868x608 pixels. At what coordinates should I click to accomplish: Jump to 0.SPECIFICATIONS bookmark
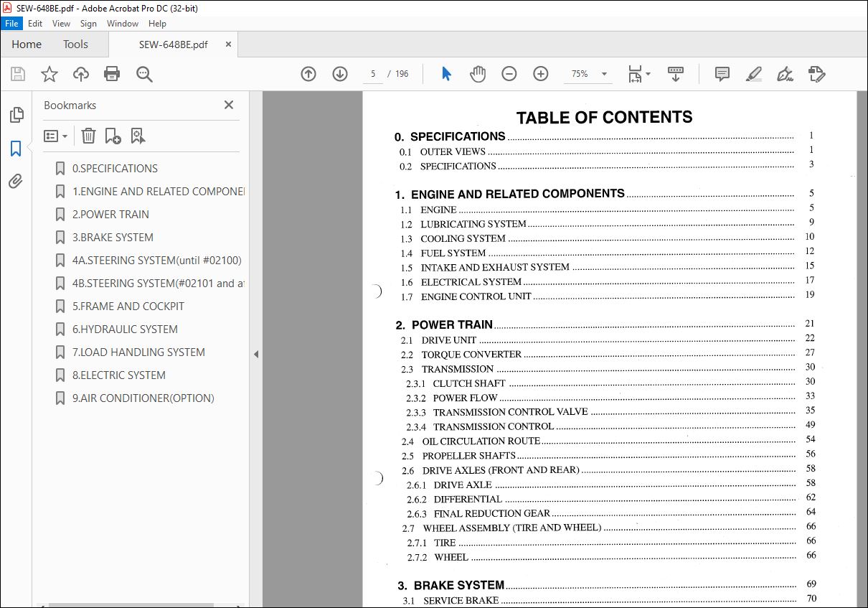(115, 169)
